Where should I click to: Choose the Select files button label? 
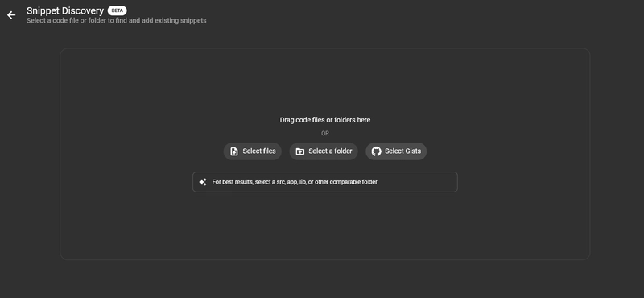259,151
